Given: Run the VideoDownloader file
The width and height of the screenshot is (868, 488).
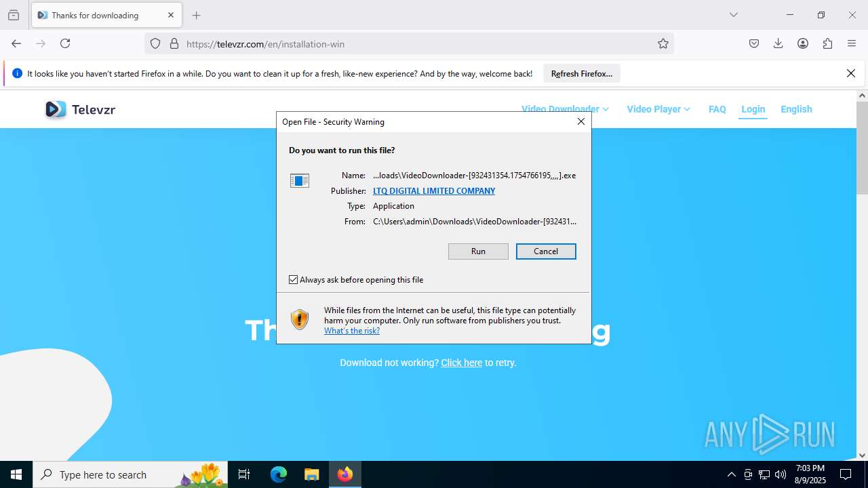Looking at the screenshot, I should 478,251.
